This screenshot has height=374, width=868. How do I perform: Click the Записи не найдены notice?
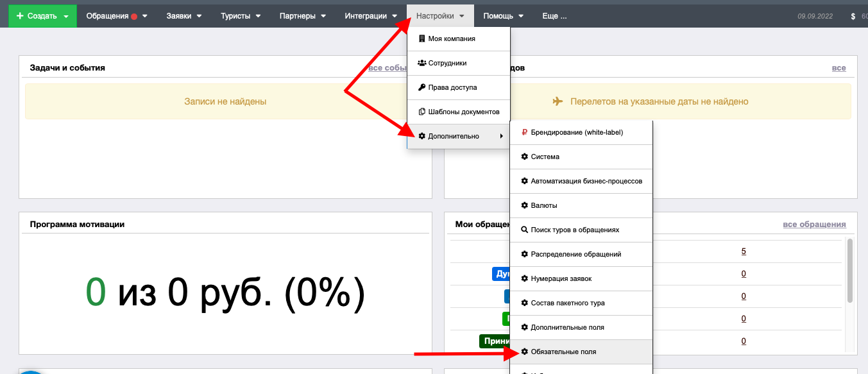click(x=225, y=101)
